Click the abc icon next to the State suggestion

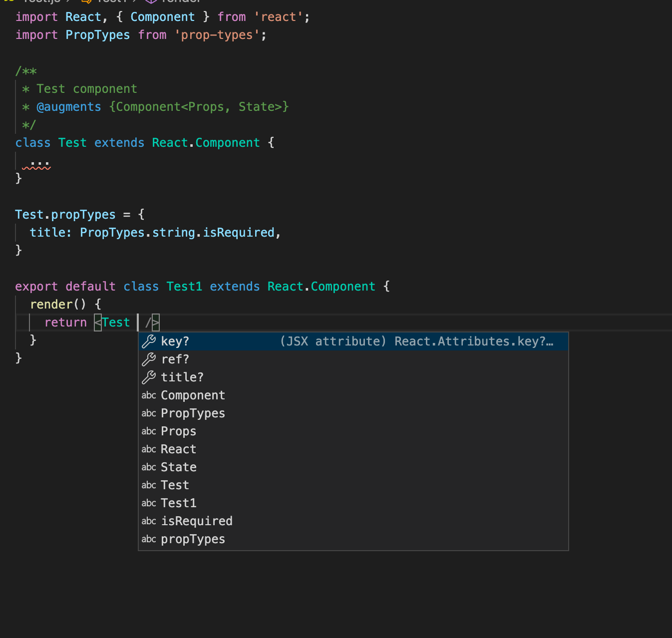(148, 467)
